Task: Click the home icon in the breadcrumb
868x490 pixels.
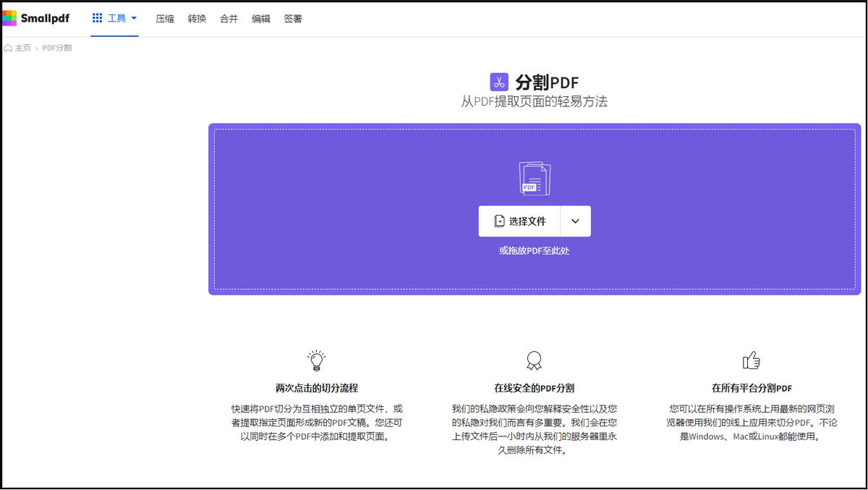Action: 7,47
